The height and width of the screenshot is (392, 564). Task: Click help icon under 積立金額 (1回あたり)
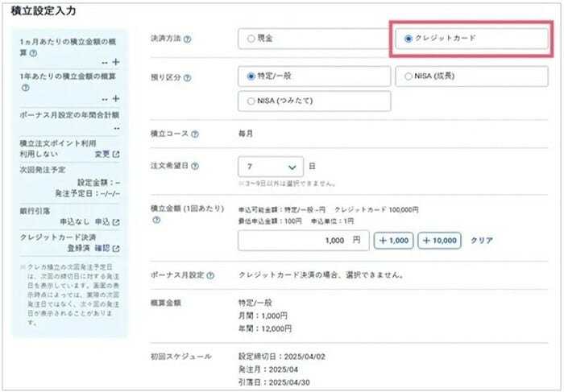click(x=156, y=220)
